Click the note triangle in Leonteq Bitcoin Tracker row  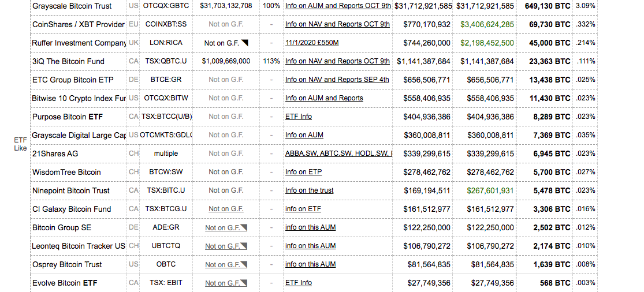pyautogui.click(x=244, y=246)
